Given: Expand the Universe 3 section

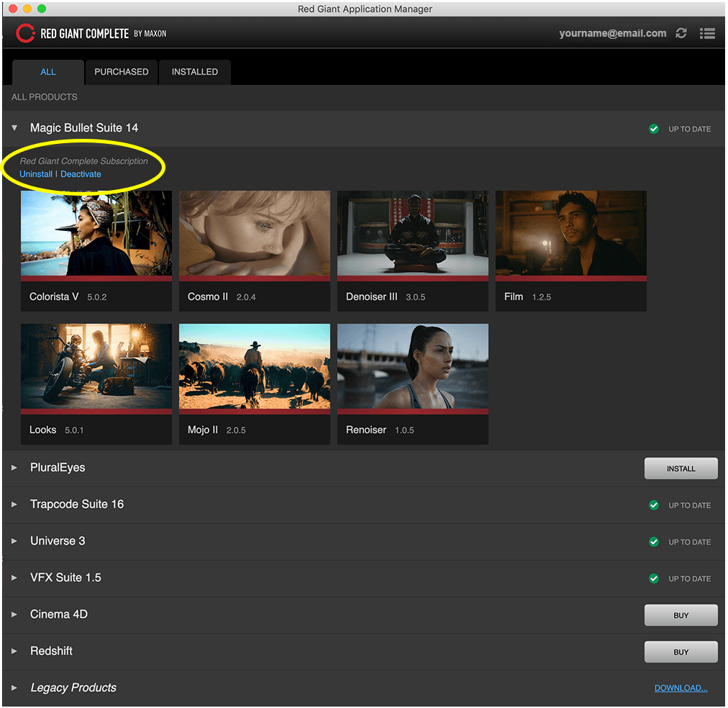Looking at the screenshot, I should click(14, 541).
